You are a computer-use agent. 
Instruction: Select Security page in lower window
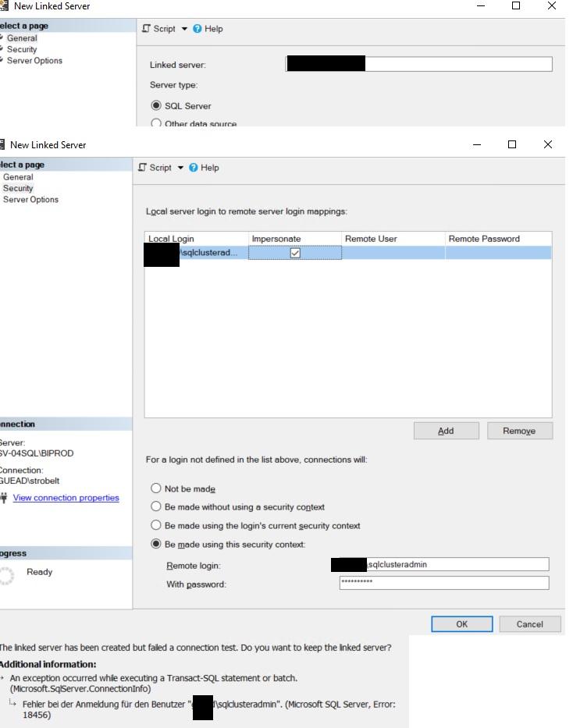coord(18,188)
